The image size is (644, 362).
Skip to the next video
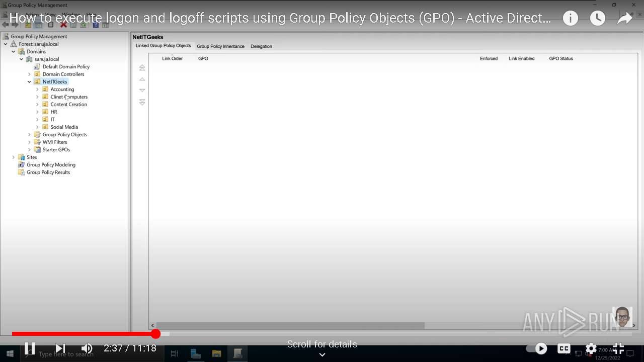(x=60, y=348)
